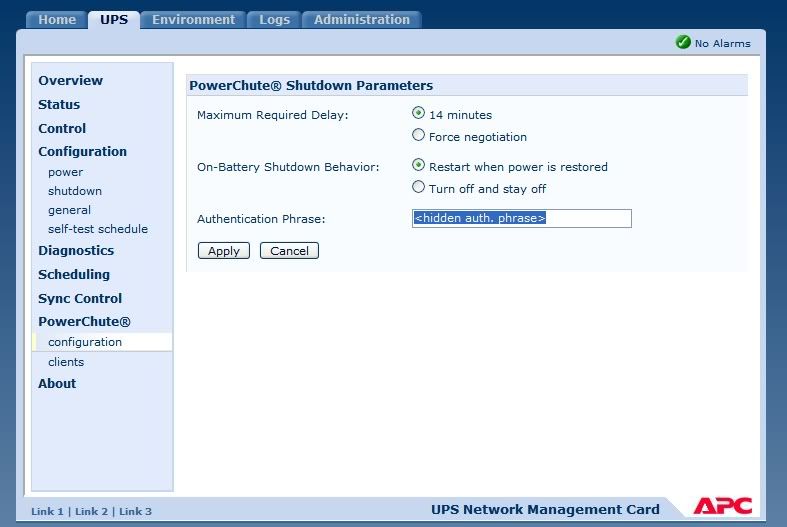The image size is (787, 527).
Task: Apply the shutdown parameters
Action: tap(224, 251)
